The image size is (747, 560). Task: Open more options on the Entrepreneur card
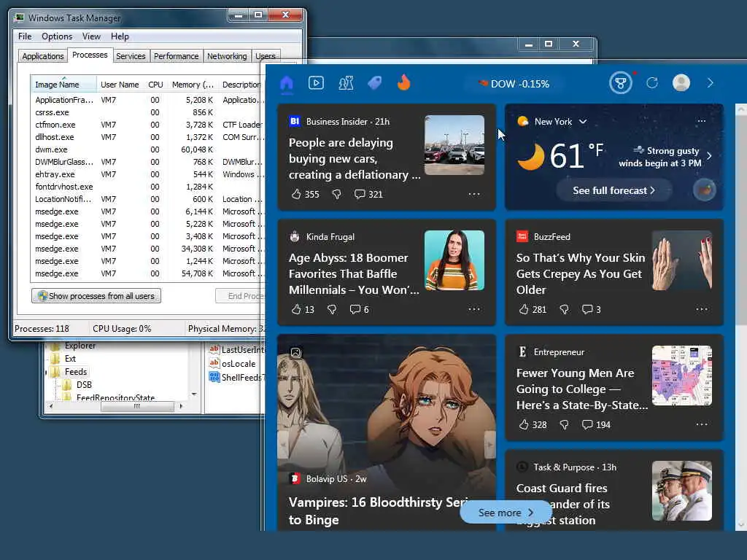[x=702, y=425]
